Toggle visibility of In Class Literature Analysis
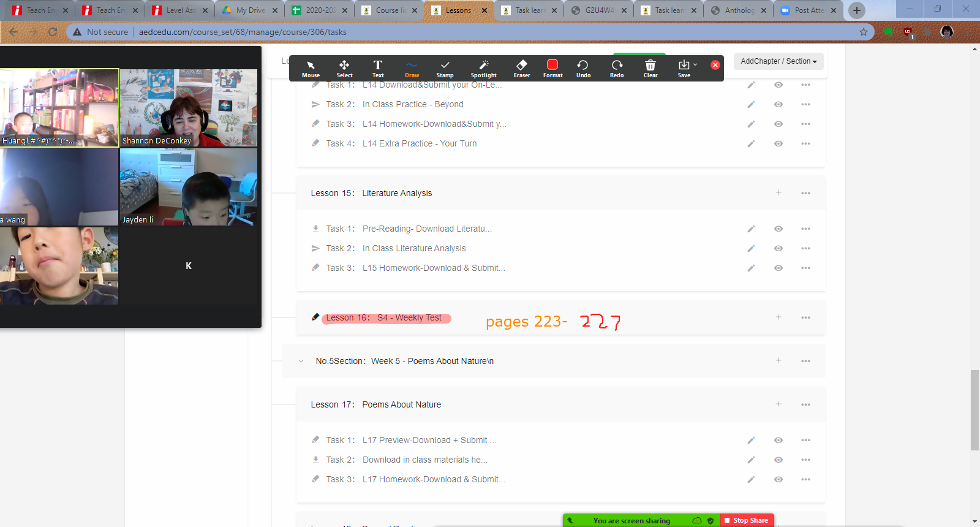 click(778, 249)
